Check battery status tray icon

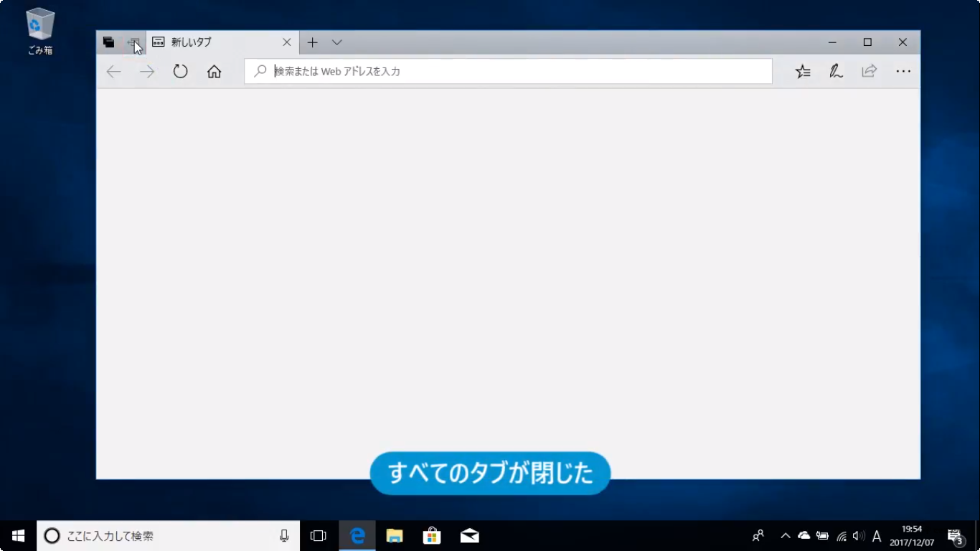[822, 536]
